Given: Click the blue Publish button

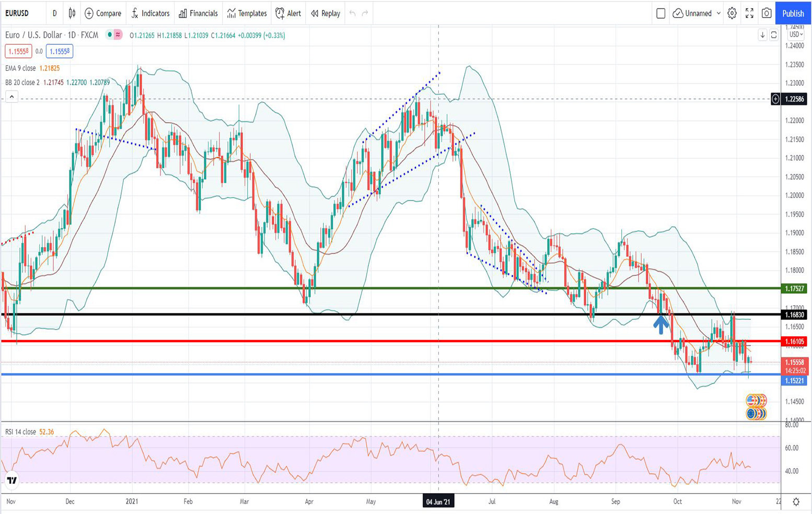Looking at the screenshot, I should pyautogui.click(x=793, y=13).
